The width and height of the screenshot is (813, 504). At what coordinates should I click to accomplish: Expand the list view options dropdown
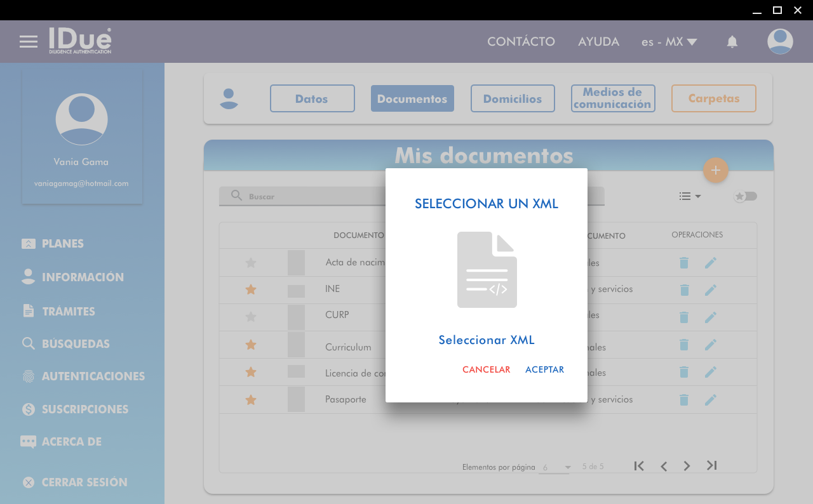pos(690,196)
